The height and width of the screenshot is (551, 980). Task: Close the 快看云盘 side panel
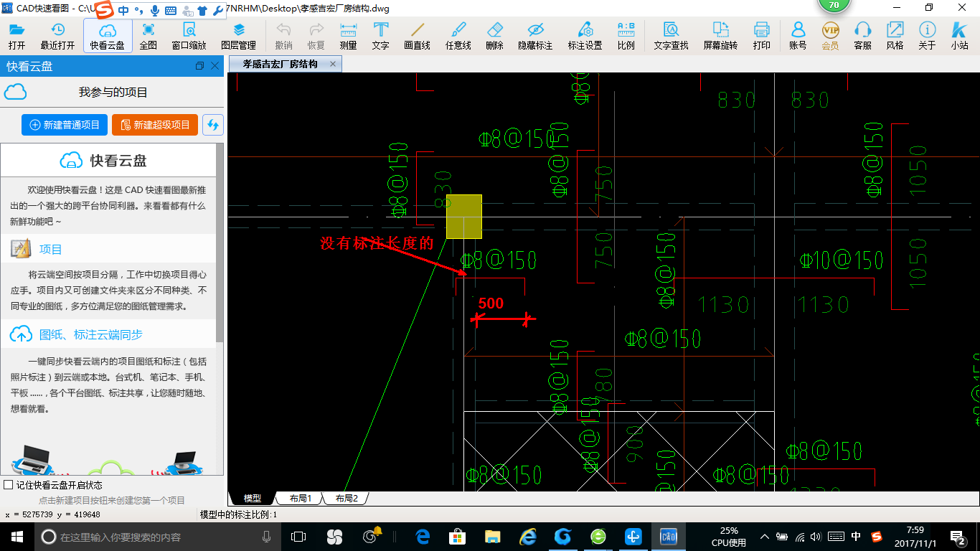click(215, 66)
